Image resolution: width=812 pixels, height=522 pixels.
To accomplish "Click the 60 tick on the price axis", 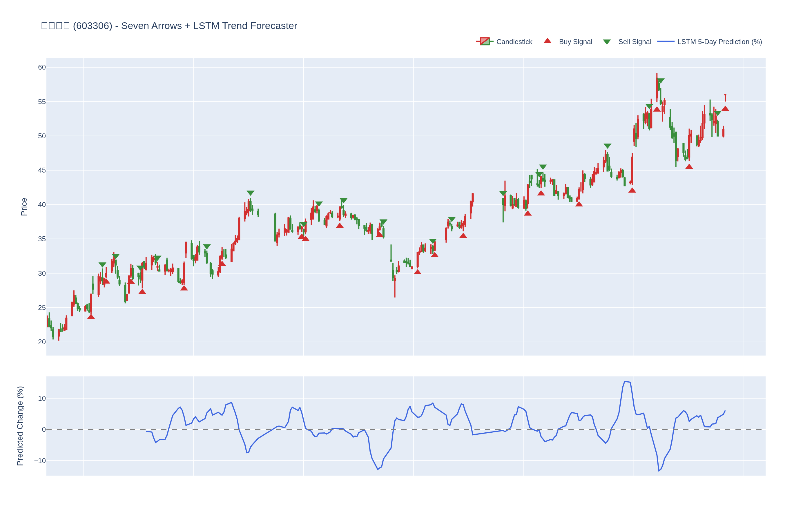I will tap(42, 68).
